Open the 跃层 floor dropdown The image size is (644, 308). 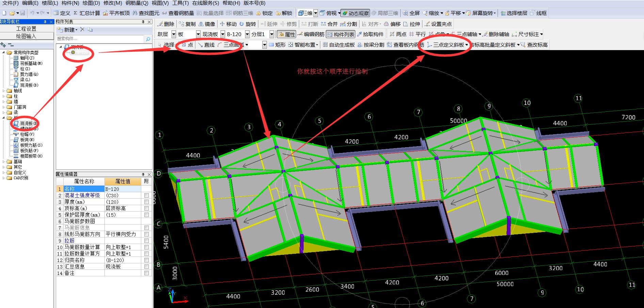click(174, 34)
